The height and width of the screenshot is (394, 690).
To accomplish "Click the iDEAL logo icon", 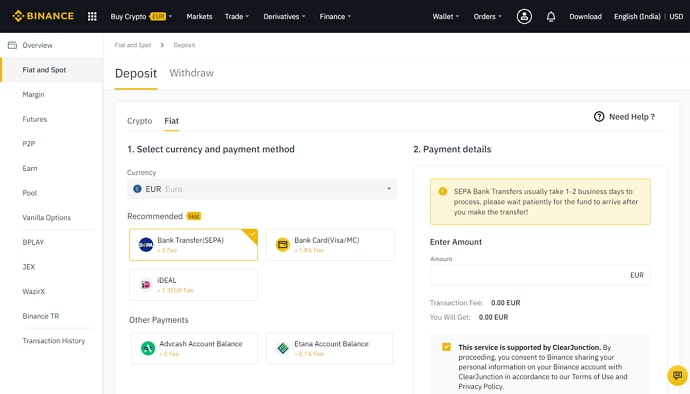I will pos(146,285).
